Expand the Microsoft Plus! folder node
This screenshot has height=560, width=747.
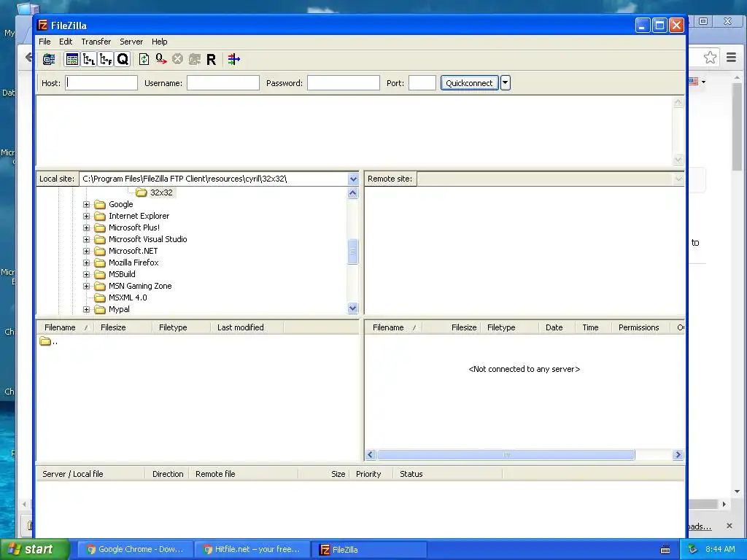(86, 227)
